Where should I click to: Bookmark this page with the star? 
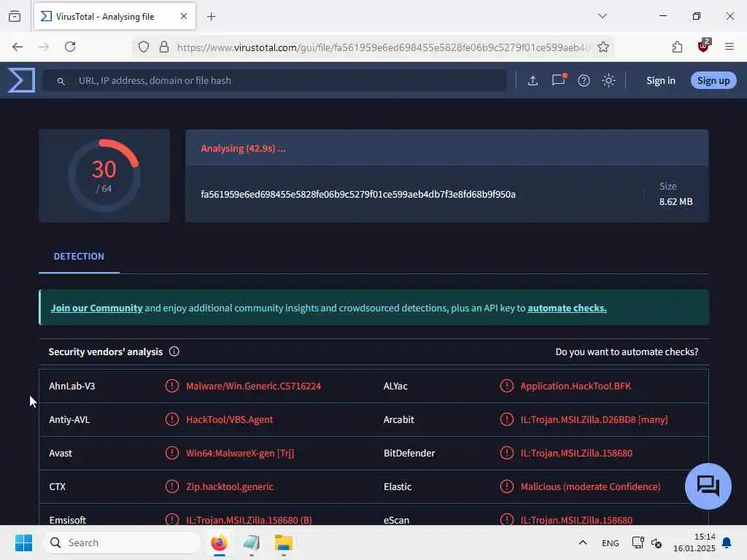point(603,47)
